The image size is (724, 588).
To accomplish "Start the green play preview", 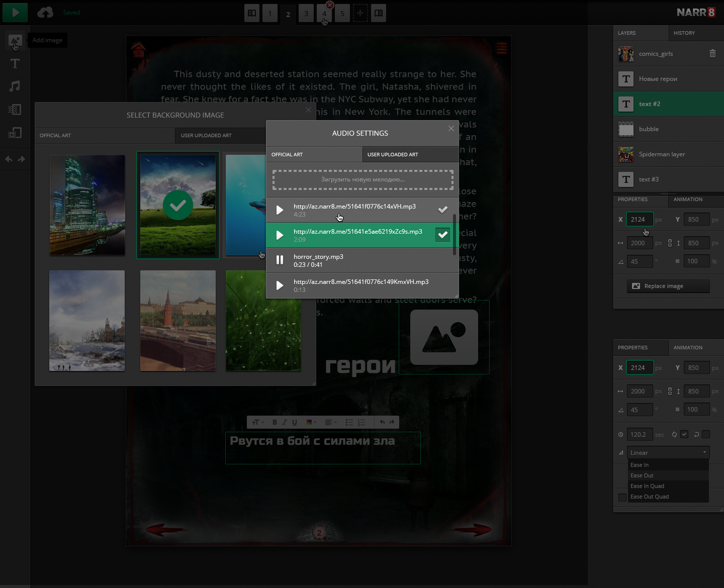I will click(15, 13).
